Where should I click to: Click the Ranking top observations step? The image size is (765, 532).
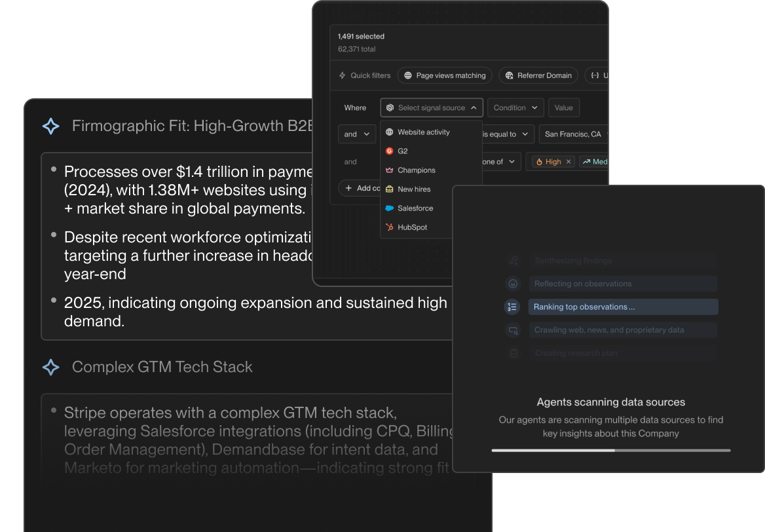pyautogui.click(x=623, y=307)
